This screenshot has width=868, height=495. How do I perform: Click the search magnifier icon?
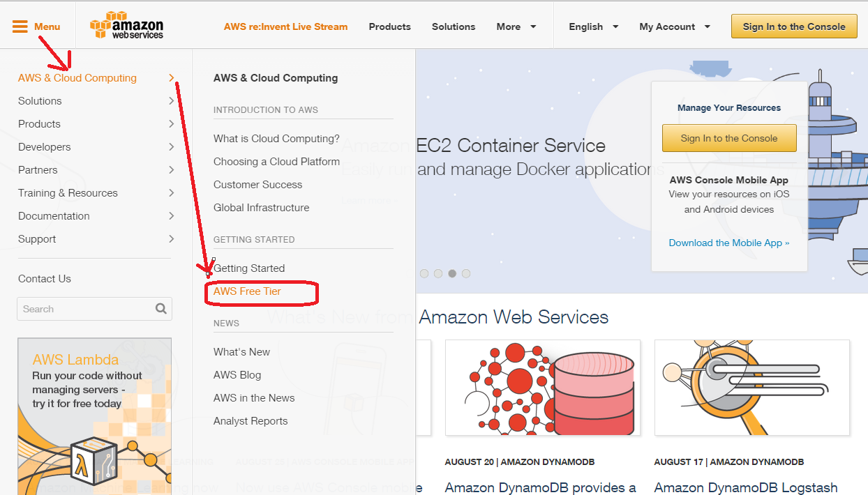(x=161, y=308)
